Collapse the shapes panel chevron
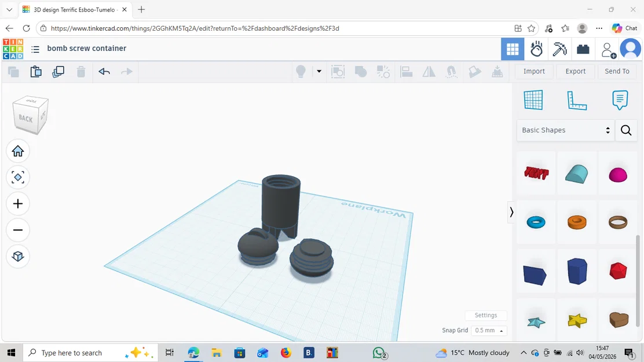The width and height of the screenshot is (644, 362). 511,212
